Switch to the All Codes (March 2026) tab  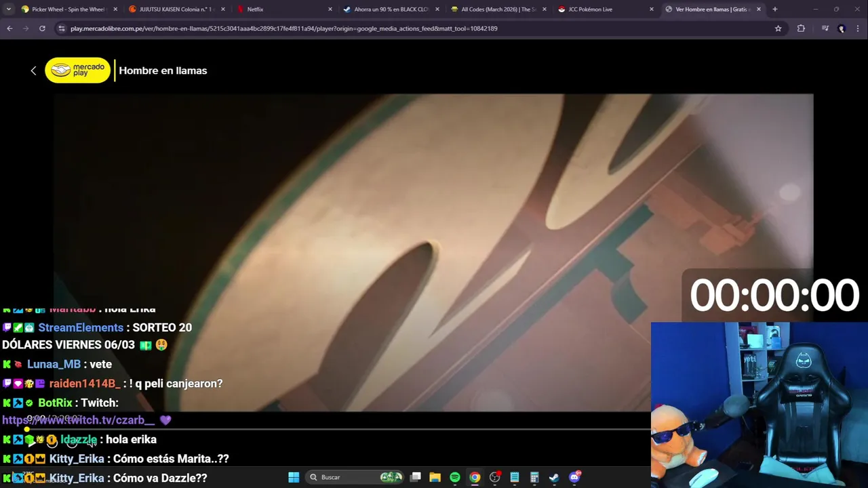tap(498, 9)
